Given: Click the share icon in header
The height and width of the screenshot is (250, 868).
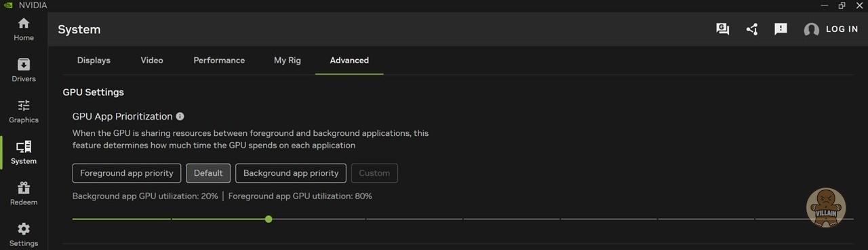Looking at the screenshot, I should (x=752, y=29).
